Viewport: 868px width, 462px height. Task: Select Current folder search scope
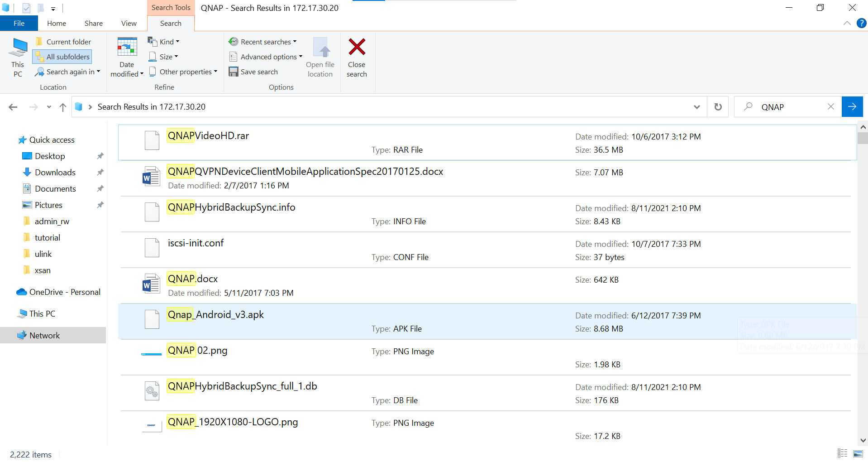(x=63, y=42)
